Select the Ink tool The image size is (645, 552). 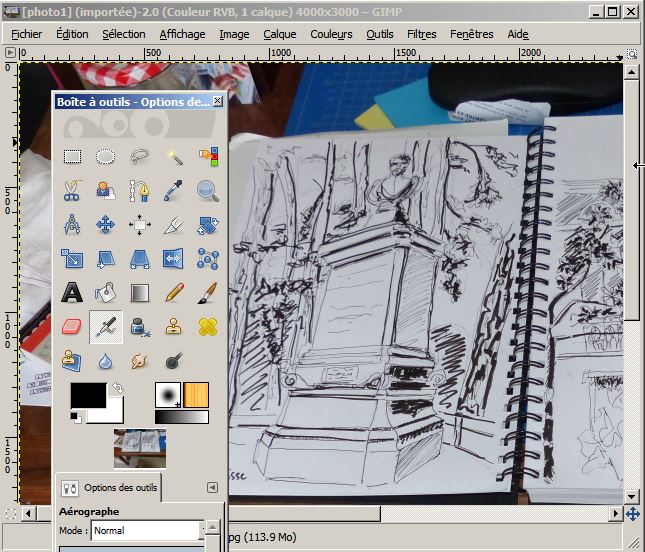[x=140, y=327]
